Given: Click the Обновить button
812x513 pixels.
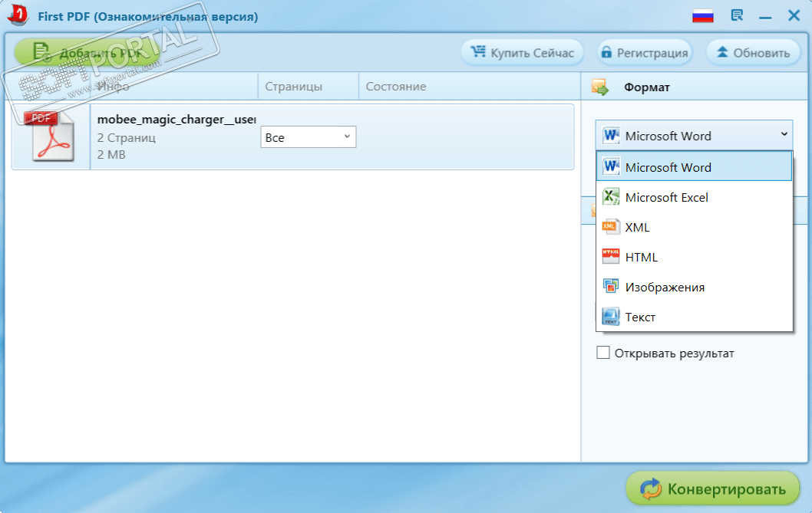Looking at the screenshot, I should click(754, 52).
